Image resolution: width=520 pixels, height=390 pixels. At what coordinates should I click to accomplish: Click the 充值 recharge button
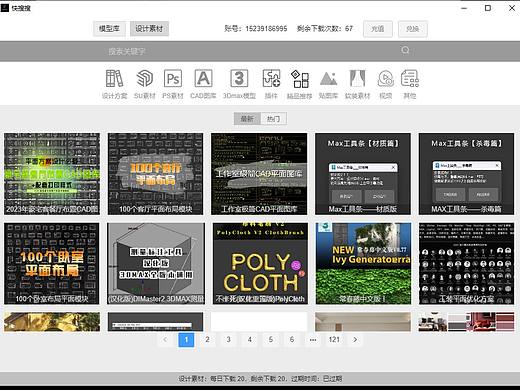pos(378,29)
